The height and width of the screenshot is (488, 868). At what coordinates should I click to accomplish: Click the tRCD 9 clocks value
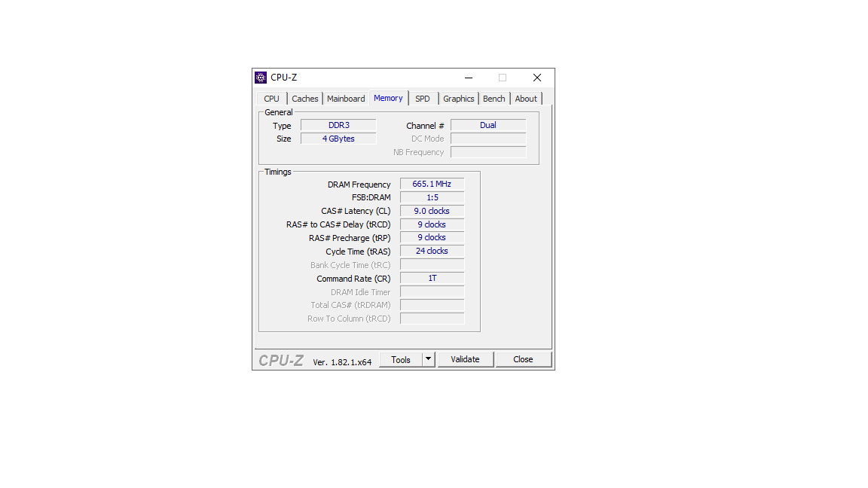[x=432, y=224]
